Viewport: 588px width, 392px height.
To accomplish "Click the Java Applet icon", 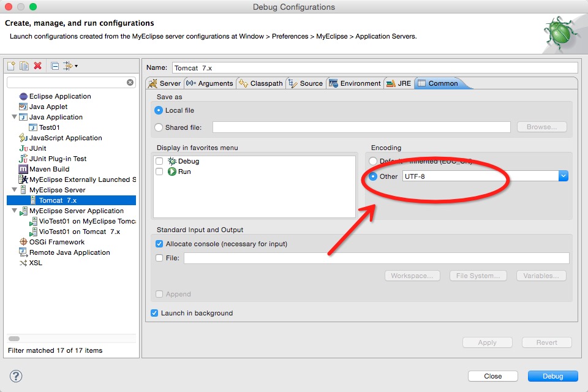I will coord(23,107).
